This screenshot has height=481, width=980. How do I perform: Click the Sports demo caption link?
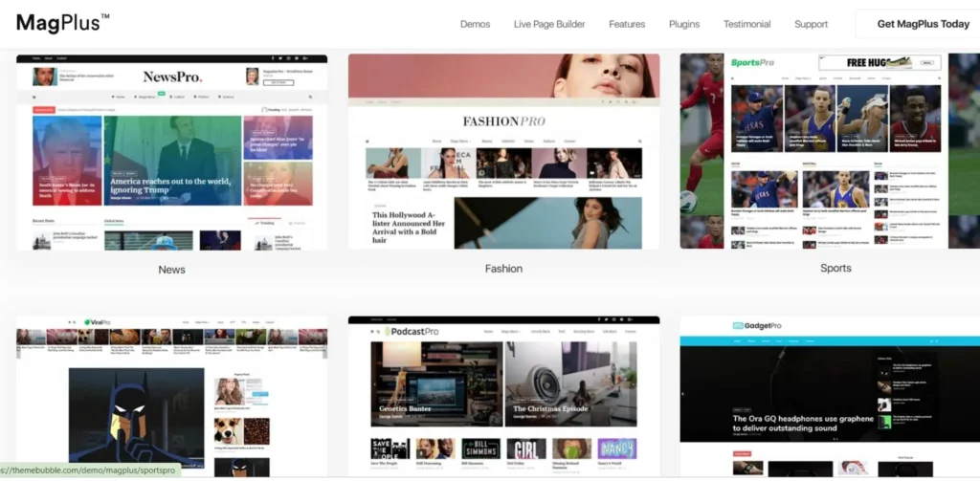835,268
